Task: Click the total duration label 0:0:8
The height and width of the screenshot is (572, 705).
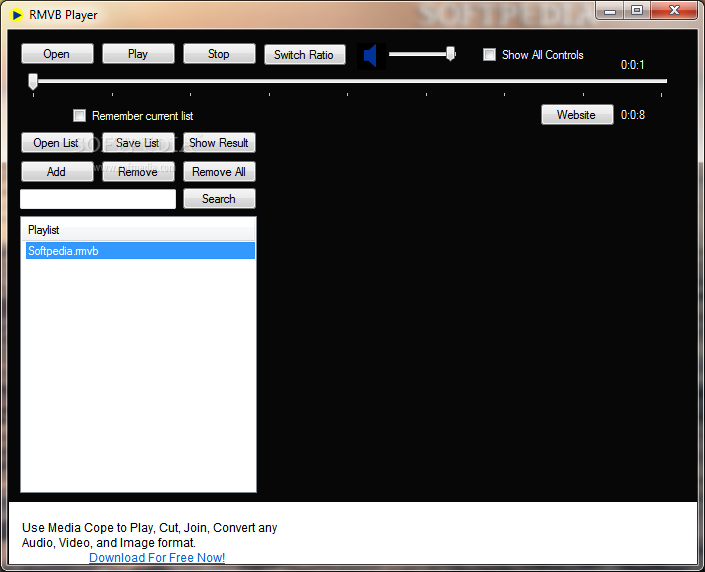Action: pos(633,115)
